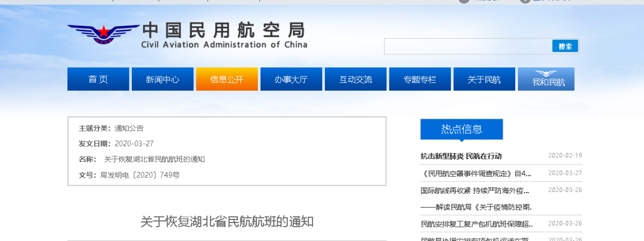Open 抗击新型肺炎 民航在行动 headline
644x241 pixels.
(461, 156)
